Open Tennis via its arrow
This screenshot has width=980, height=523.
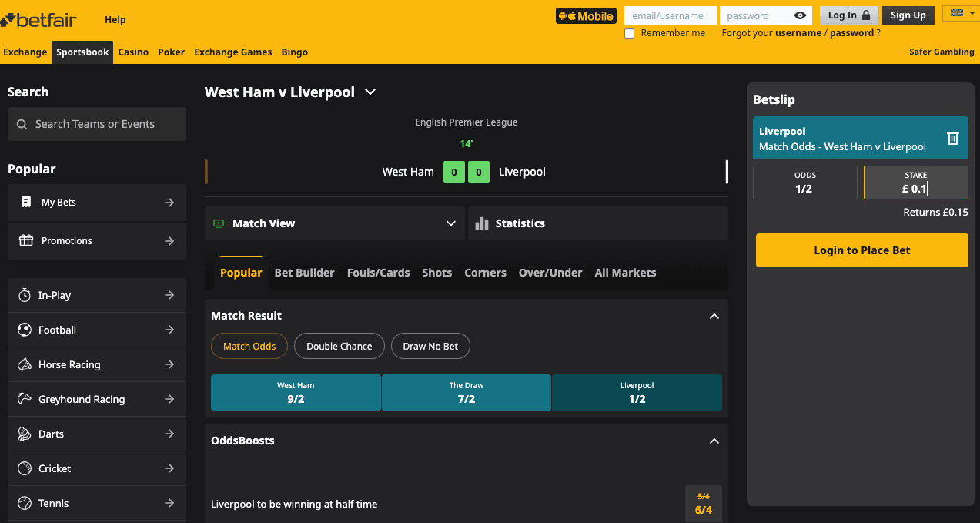169,503
